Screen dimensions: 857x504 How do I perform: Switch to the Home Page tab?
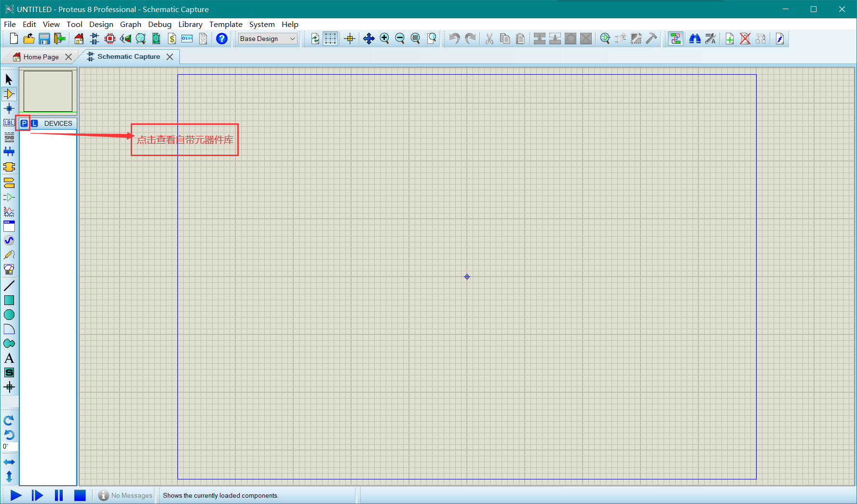coord(41,57)
